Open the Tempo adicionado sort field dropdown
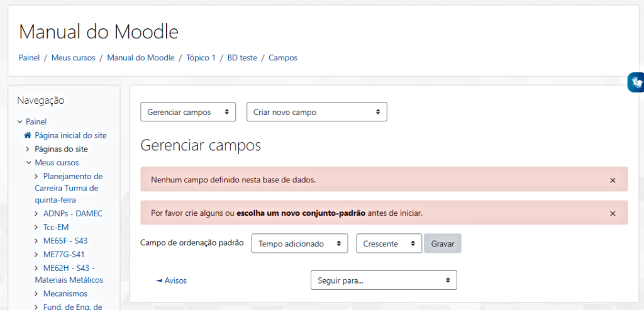 click(300, 243)
